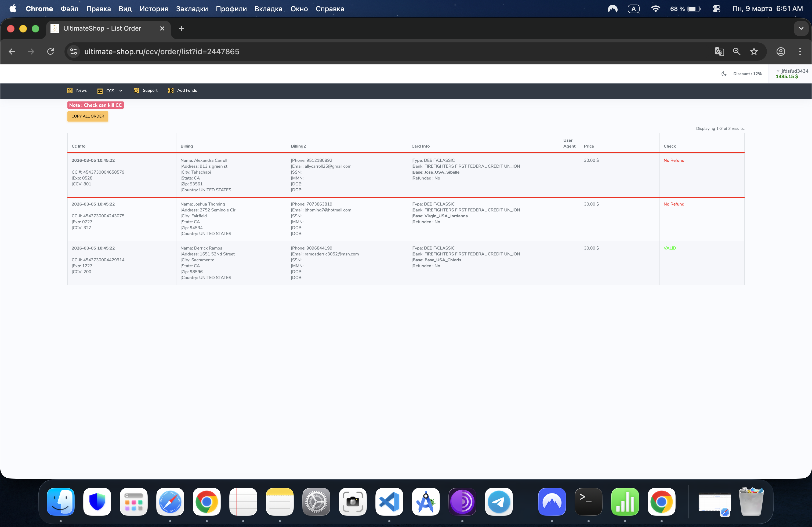
Task: Launch Terminal from the dock
Action: [588, 502]
